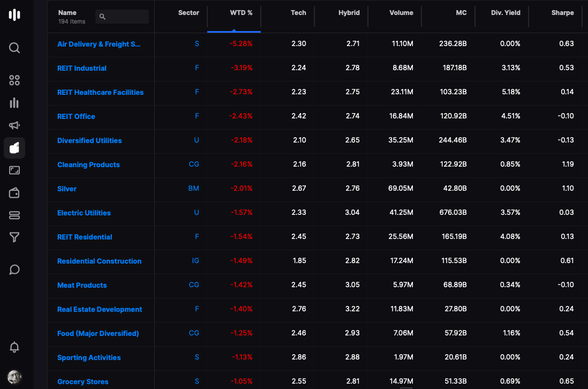Click sector IG in Residential Construction row
This screenshot has width=588, height=389.
(195, 261)
